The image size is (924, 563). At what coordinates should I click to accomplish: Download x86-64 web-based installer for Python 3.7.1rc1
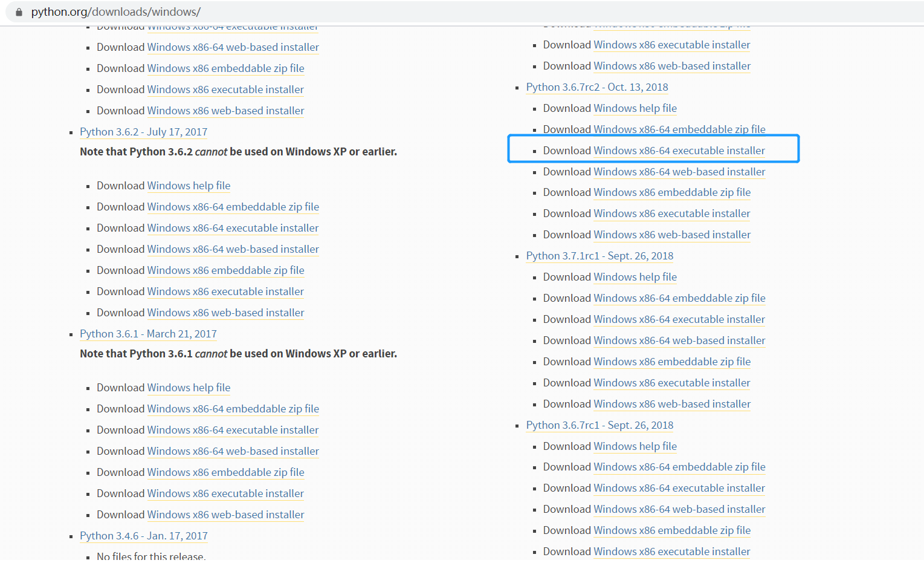coord(680,340)
